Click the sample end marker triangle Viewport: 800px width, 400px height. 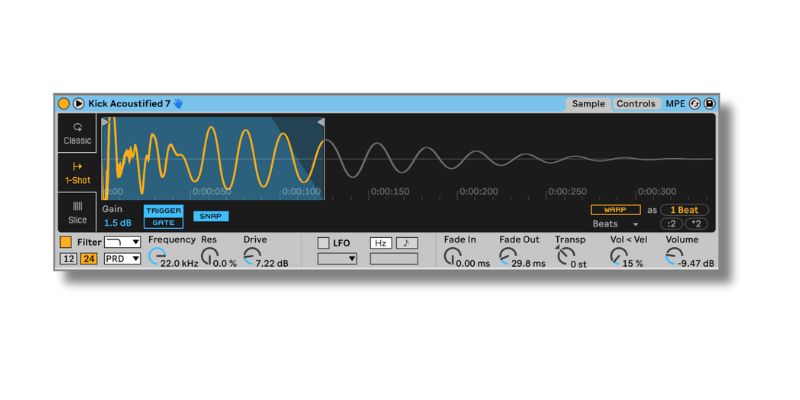click(320, 122)
